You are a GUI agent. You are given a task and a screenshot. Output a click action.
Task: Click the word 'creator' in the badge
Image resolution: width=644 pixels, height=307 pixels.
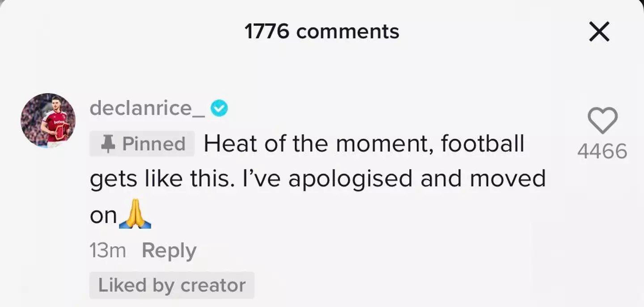click(213, 285)
